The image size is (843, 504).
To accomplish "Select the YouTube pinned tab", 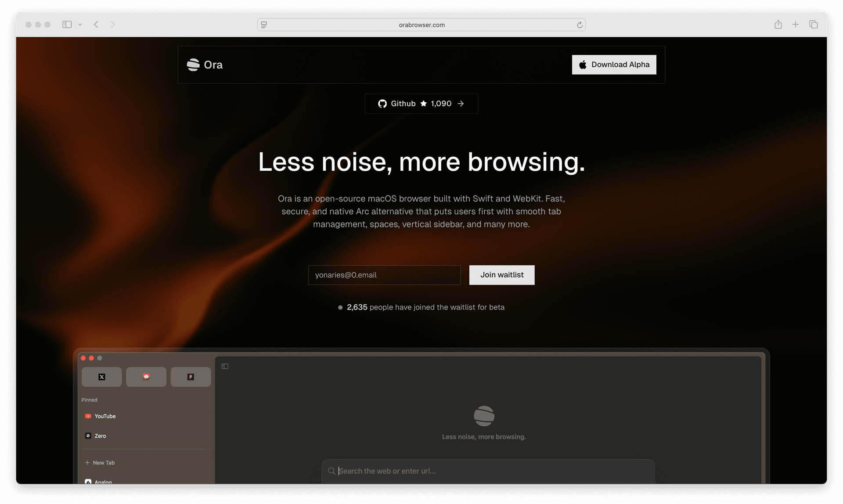I will click(x=105, y=416).
